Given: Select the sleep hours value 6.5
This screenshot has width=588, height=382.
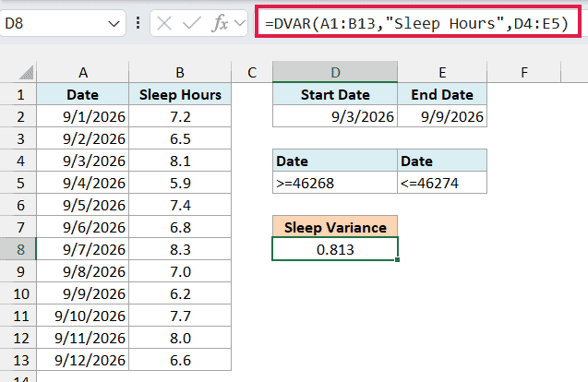Looking at the screenshot, I should tap(180, 138).
